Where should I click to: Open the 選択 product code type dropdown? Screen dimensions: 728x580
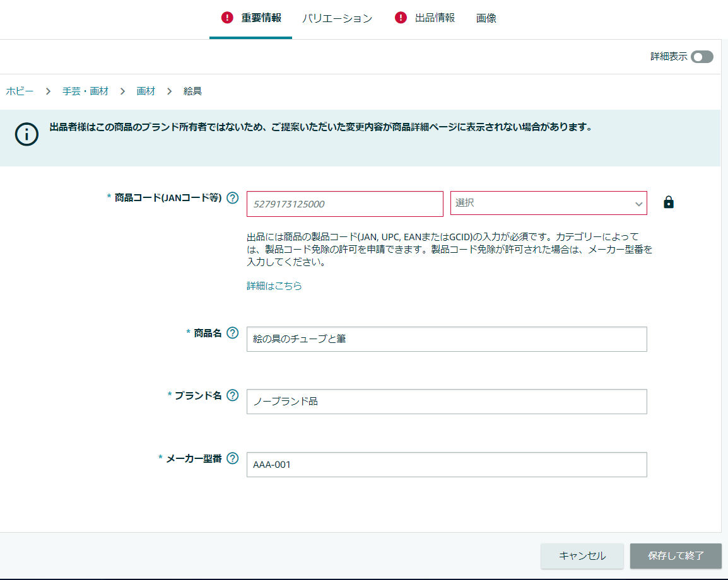coord(549,203)
